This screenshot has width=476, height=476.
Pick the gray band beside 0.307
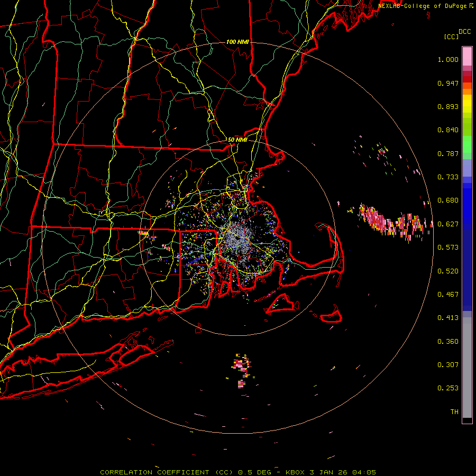(x=467, y=368)
